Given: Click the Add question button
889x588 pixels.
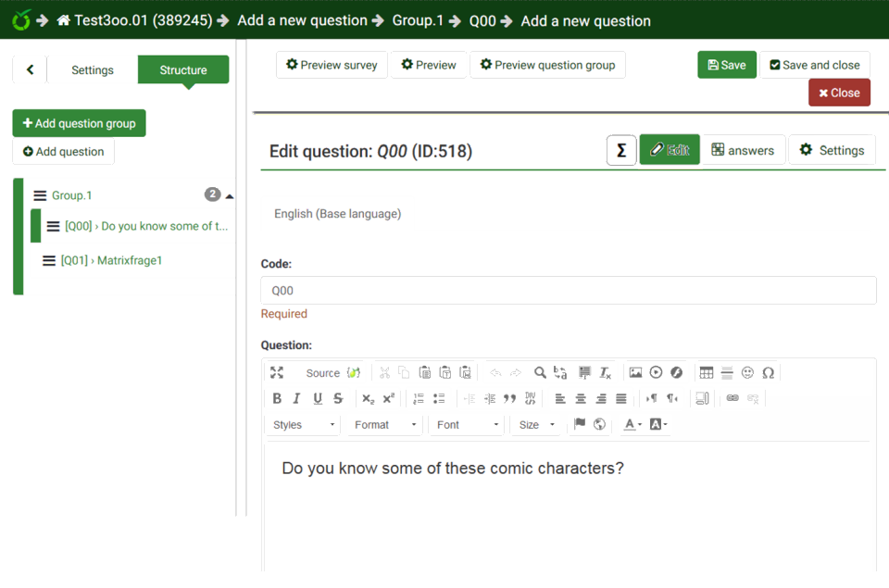Looking at the screenshot, I should coord(64,151).
